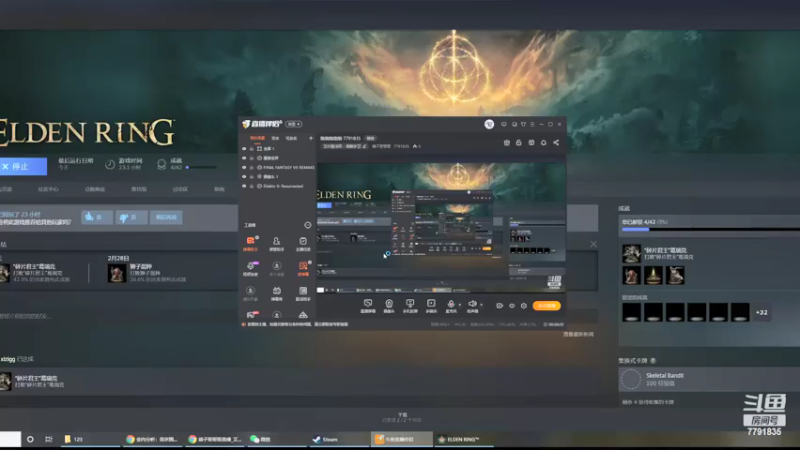Open +32 locked achievements link
800x450 pixels.
coord(762,312)
